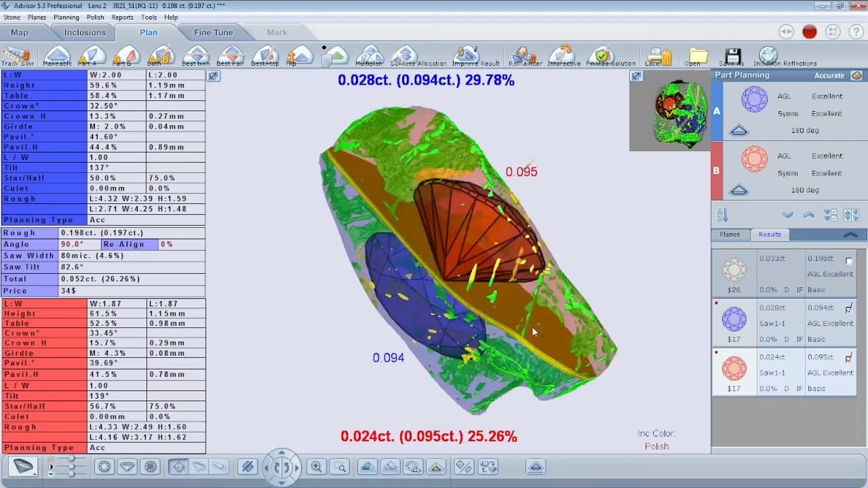The width and height of the screenshot is (868, 488).
Task: Click the Multiplan toolbar icon
Action: tap(370, 56)
